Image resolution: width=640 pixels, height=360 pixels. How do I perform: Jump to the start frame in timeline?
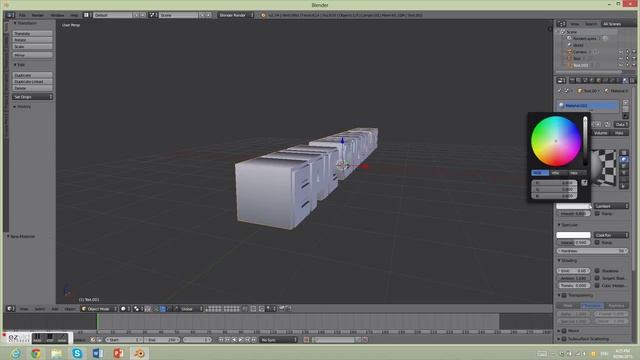[x=221, y=340]
